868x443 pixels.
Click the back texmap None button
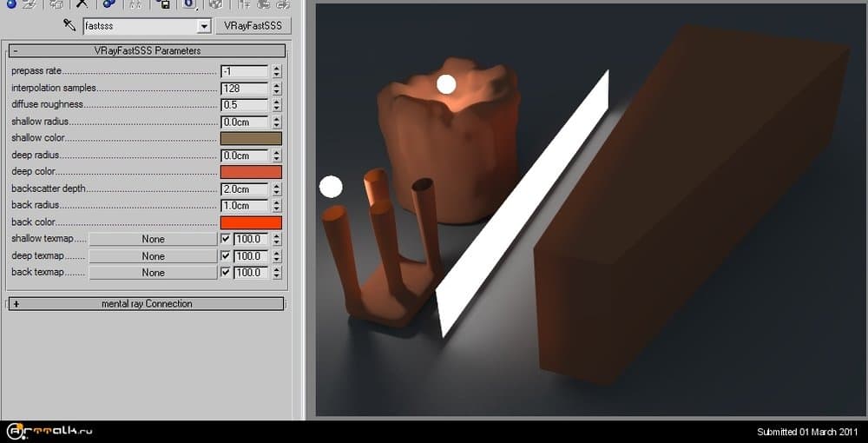coord(153,273)
